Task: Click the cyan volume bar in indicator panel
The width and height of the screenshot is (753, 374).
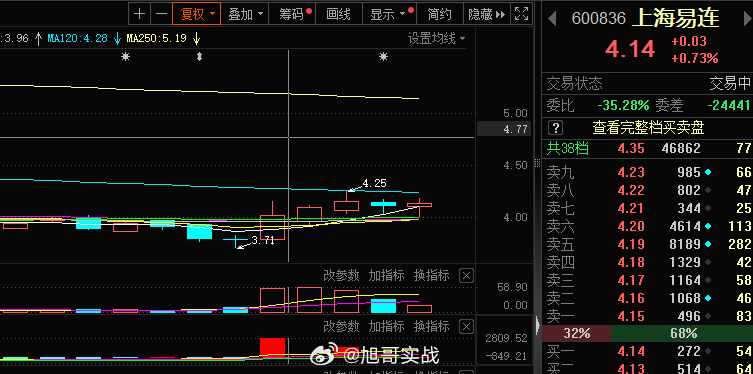Action: 383,306
